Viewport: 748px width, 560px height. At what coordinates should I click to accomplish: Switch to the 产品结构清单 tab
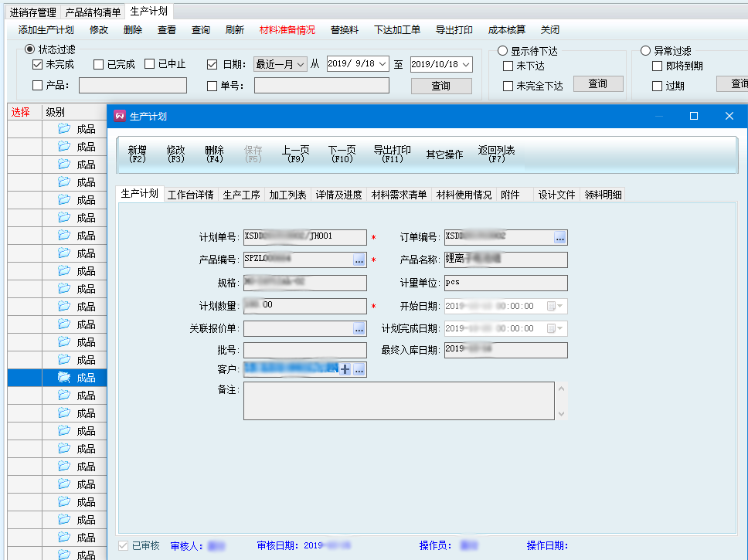click(93, 12)
